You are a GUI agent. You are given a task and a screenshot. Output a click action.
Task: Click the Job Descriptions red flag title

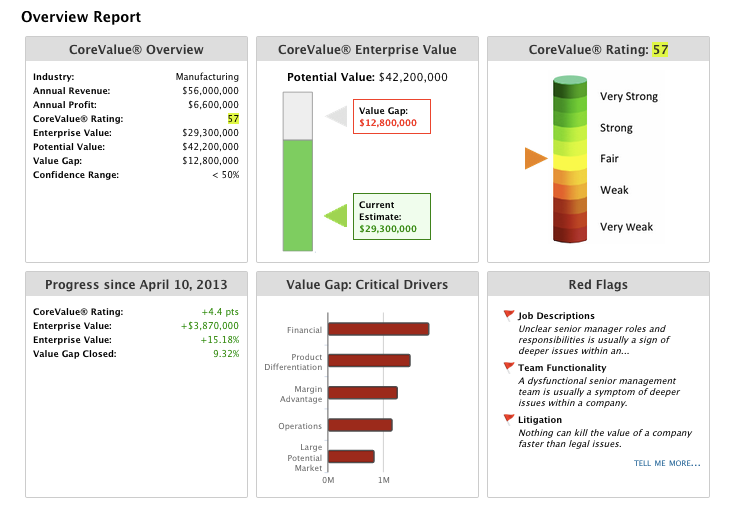[556, 315]
